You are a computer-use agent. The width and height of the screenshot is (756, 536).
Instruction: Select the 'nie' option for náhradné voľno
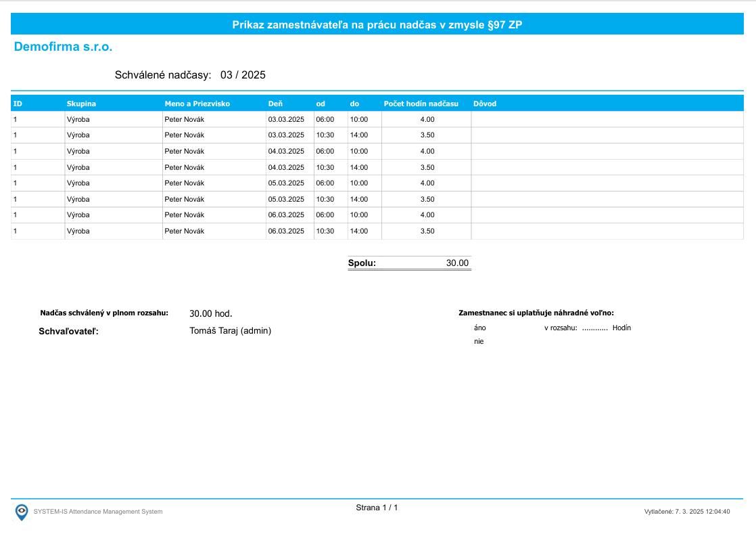pos(479,342)
